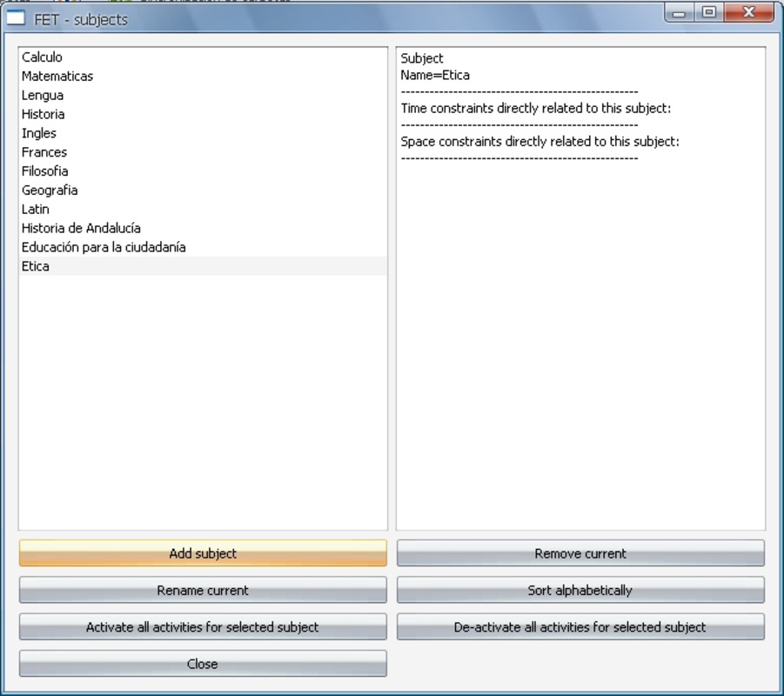This screenshot has height=696, width=784.
Task: Remove the current subject
Action: [580, 553]
